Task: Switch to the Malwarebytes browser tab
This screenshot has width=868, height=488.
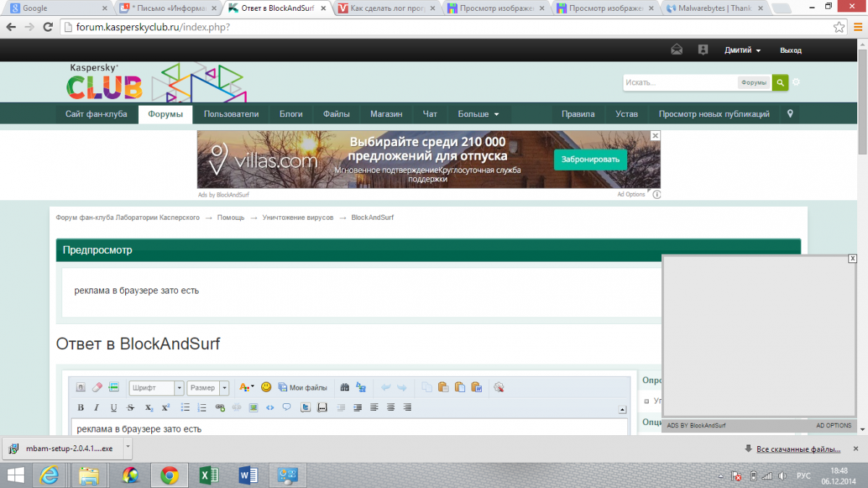Action: [715, 9]
